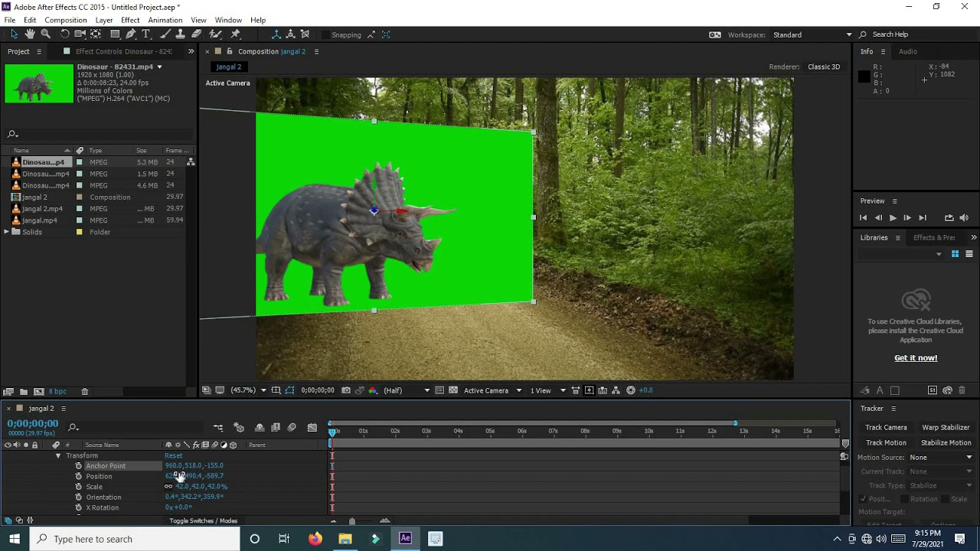
Task: Select the Zoom magnifier tool
Action: pos(46,34)
